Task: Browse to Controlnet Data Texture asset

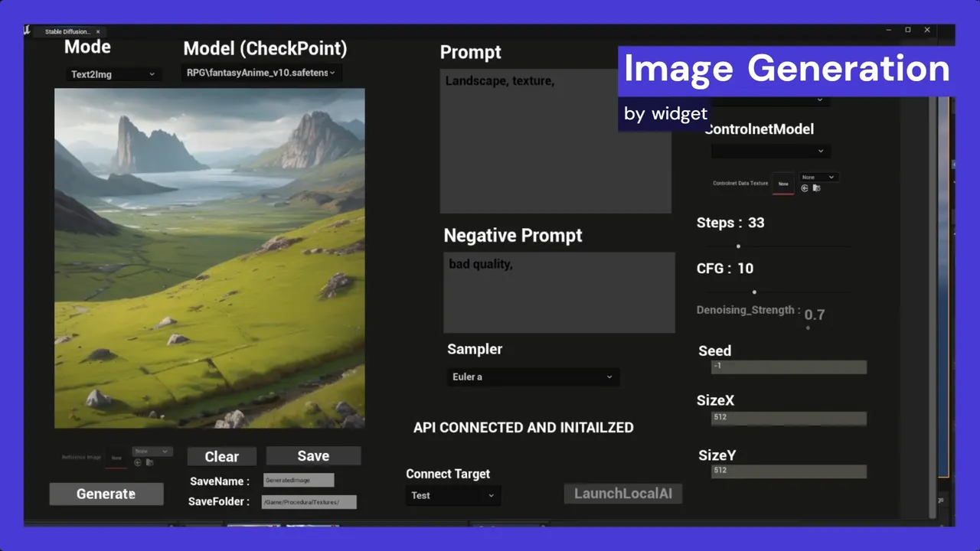Action: click(x=816, y=187)
